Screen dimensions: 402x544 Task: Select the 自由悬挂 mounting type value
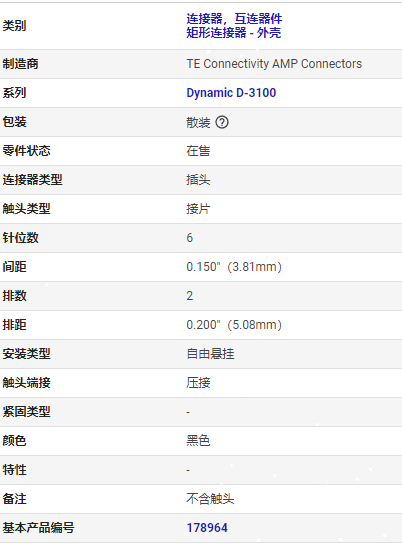coord(210,354)
